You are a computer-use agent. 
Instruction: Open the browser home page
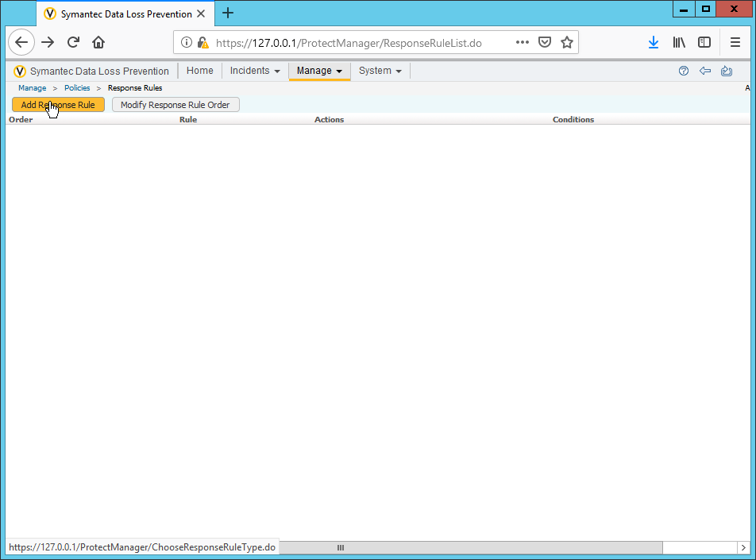tap(98, 42)
